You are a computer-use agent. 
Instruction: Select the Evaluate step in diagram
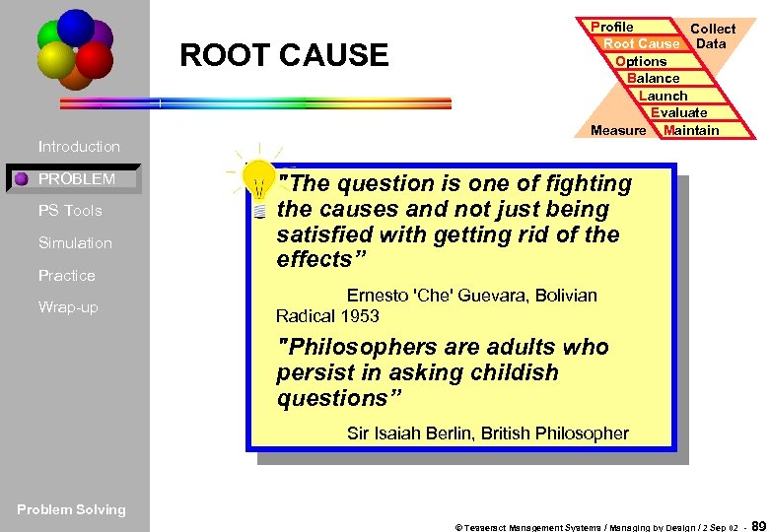pyautogui.click(x=691, y=112)
